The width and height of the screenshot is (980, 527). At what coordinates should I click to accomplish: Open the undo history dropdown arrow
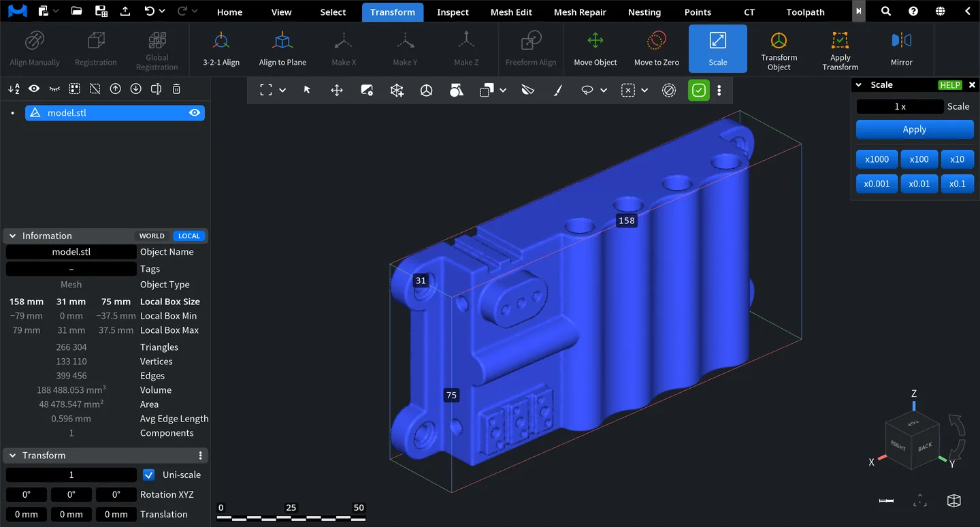coord(163,12)
